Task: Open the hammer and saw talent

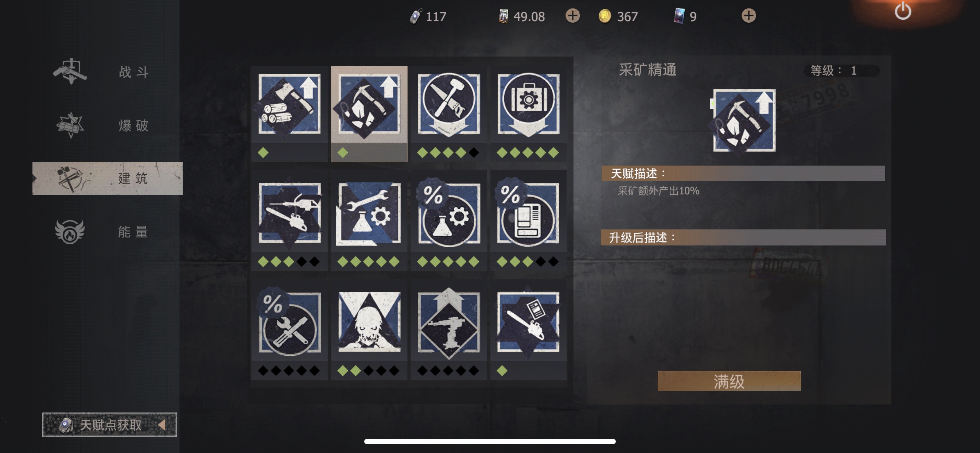Action: point(448,104)
